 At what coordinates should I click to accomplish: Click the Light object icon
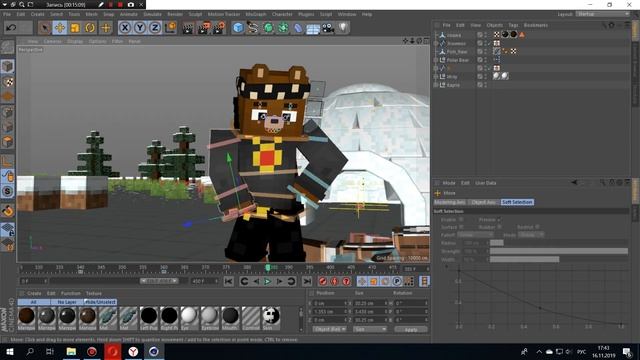point(343,28)
